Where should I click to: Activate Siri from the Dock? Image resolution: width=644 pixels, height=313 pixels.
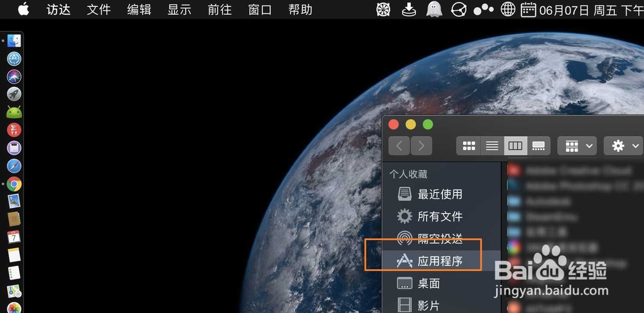14,77
